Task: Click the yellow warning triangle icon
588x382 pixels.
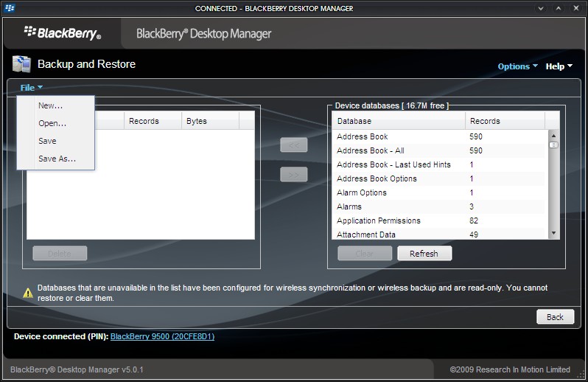Action: coord(28,293)
